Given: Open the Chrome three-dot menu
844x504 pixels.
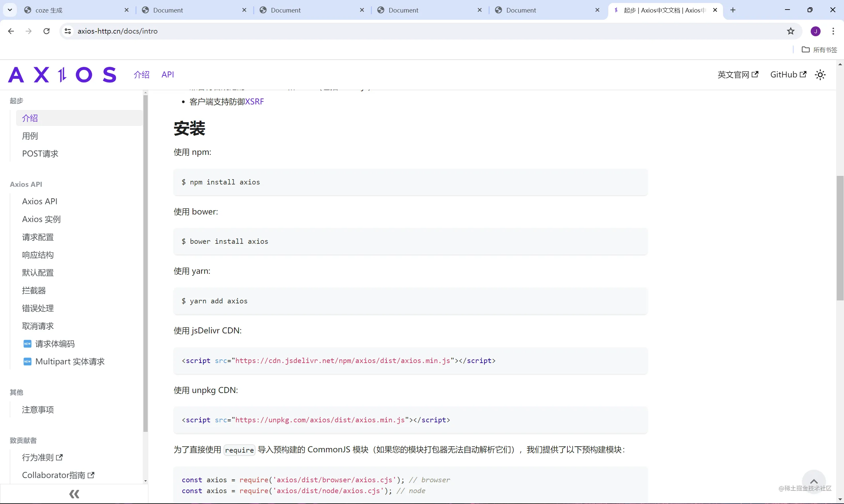Looking at the screenshot, I should coord(833,31).
